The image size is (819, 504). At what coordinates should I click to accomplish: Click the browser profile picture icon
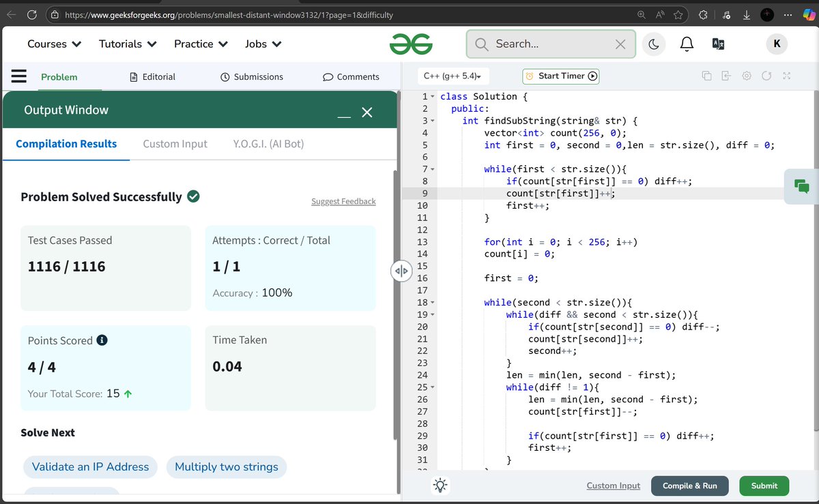tap(767, 14)
